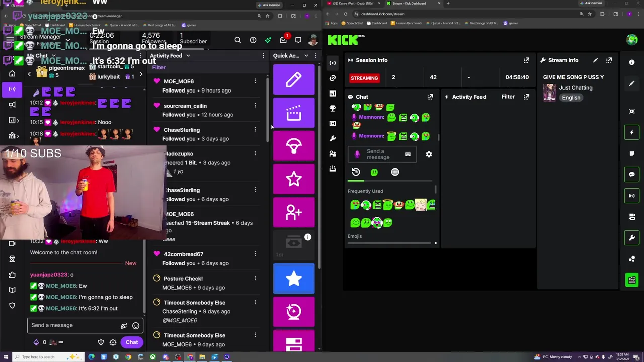This screenshot has width=644, height=362.
Task: Open Twitch help question mark icon
Action: (253, 40)
